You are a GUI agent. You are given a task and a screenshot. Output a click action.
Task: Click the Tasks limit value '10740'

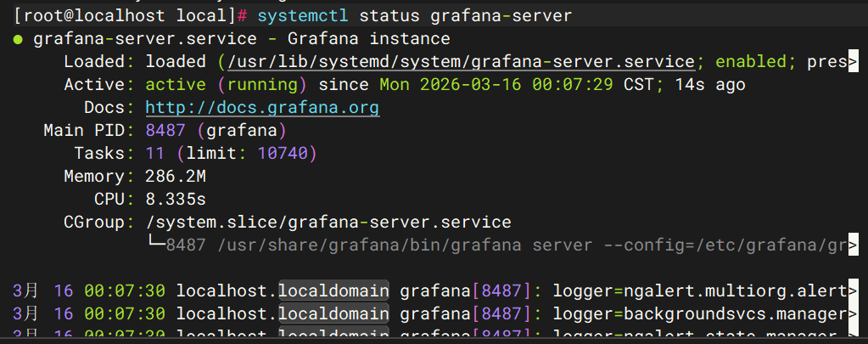pyautogui.click(x=283, y=154)
